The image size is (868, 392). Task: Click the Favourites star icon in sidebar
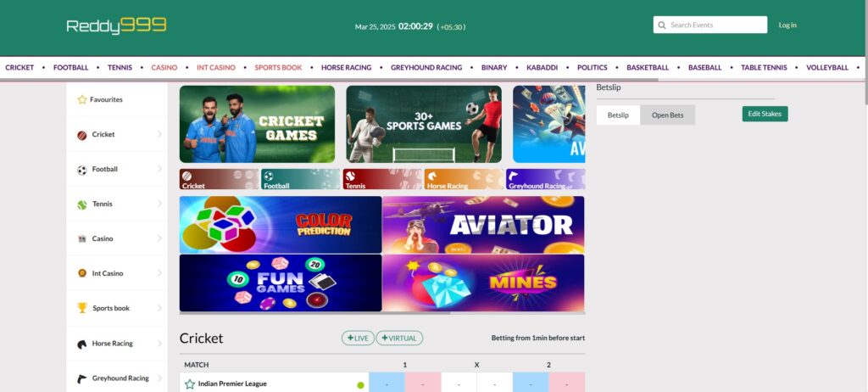pos(82,99)
